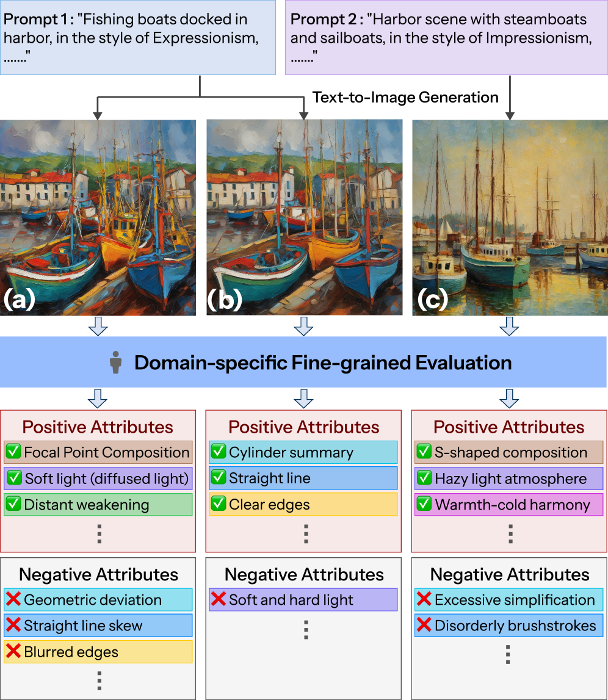Click the Cylinder summary label
The height and width of the screenshot is (700, 608).
tap(291, 452)
